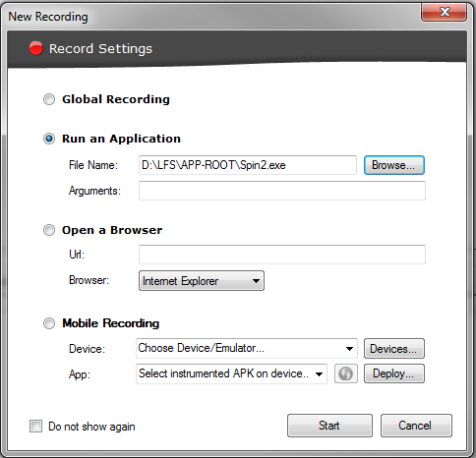
Task: Click the Deploy... button
Action: 394,373
